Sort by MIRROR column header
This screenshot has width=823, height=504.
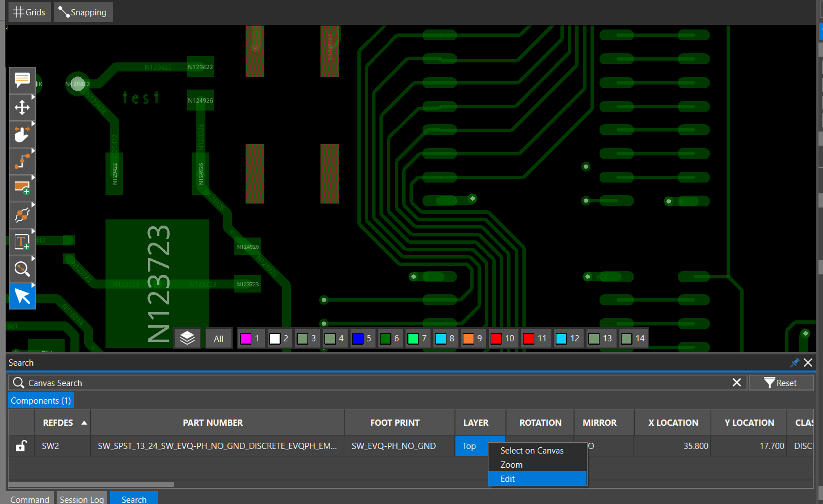click(604, 422)
